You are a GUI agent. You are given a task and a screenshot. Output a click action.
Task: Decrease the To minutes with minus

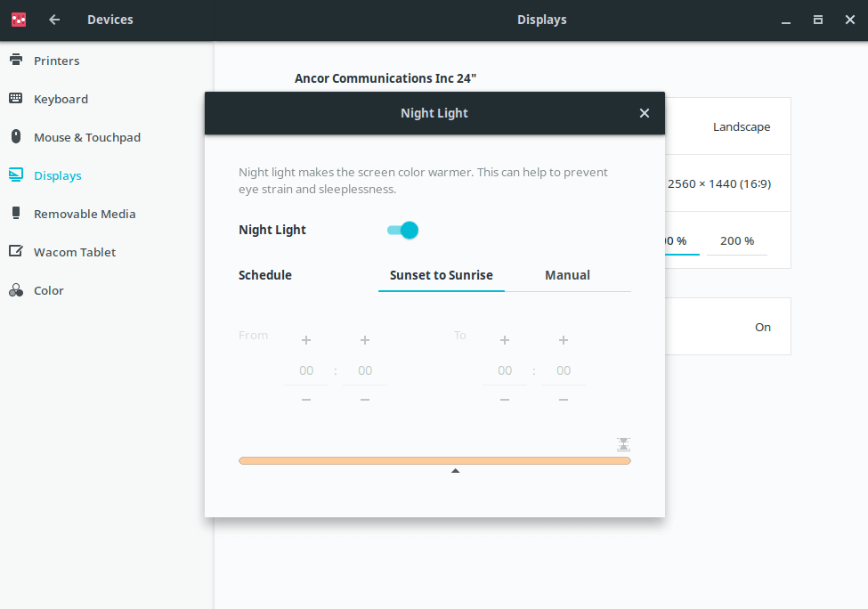(x=564, y=401)
